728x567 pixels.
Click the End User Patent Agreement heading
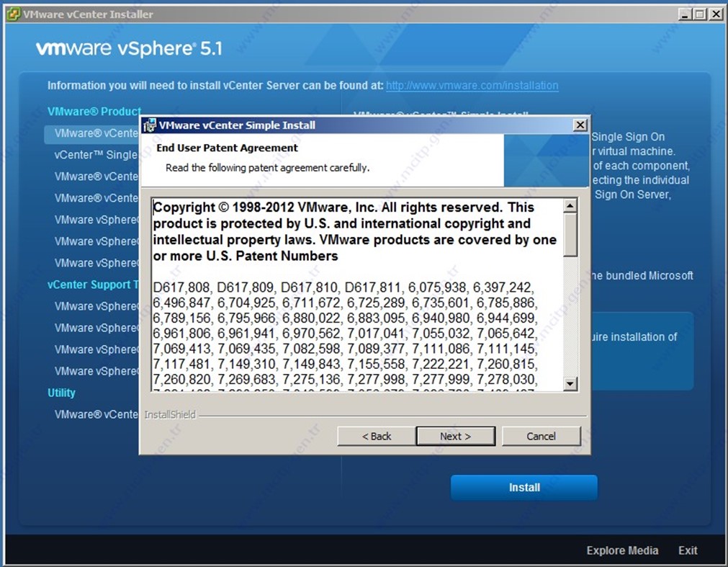click(x=227, y=148)
